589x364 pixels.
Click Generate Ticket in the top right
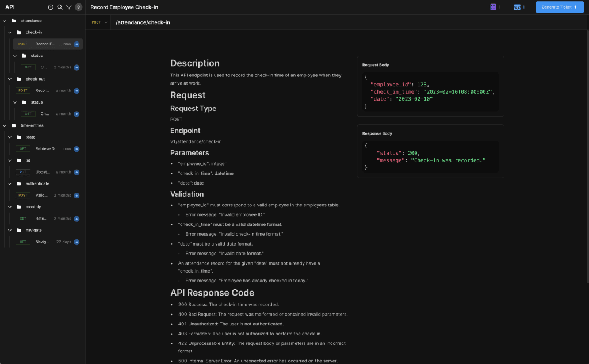(559, 7)
